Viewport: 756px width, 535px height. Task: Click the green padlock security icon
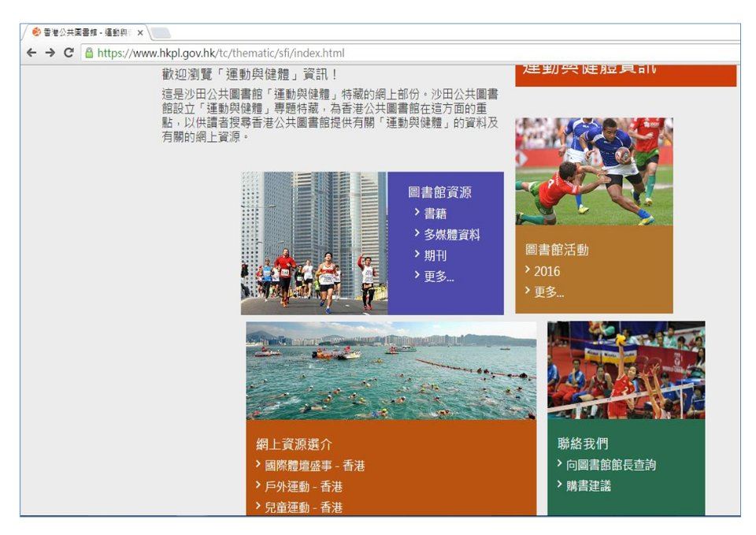coord(89,54)
